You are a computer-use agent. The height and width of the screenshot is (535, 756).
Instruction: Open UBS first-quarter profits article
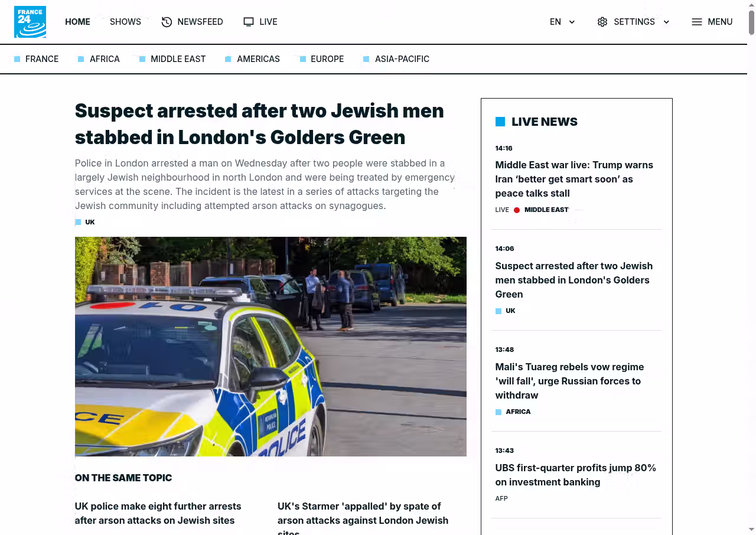click(576, 475)
